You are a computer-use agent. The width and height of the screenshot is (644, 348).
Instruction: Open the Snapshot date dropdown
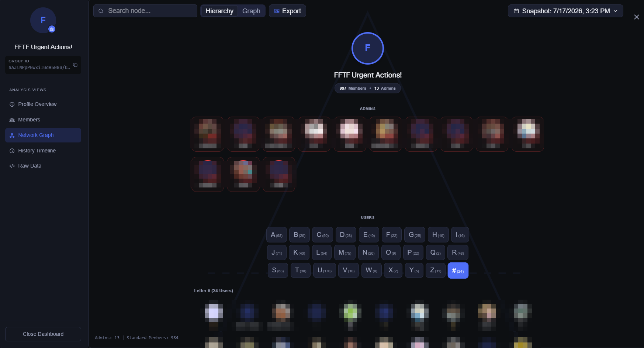pyautogui.click(x=565, y=11)
